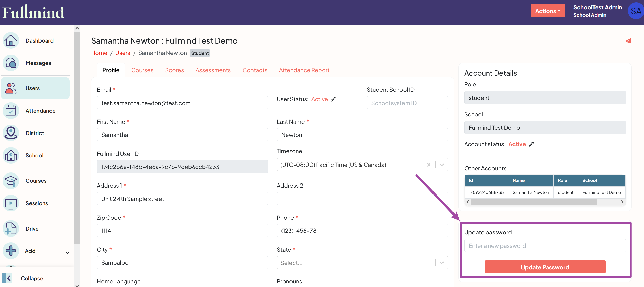Open the Dashboard from the sidebar
This screenshot has height=287, width=644.
[x=11, y=40]
